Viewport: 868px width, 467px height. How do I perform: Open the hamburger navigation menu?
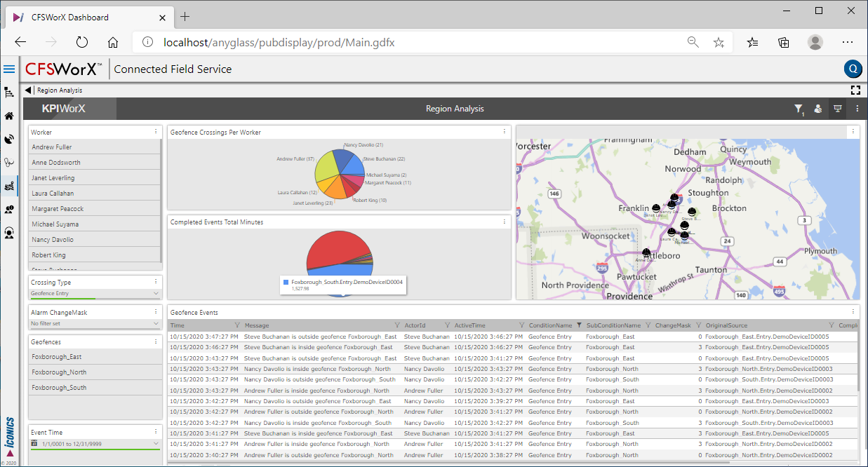pos(9,69)
